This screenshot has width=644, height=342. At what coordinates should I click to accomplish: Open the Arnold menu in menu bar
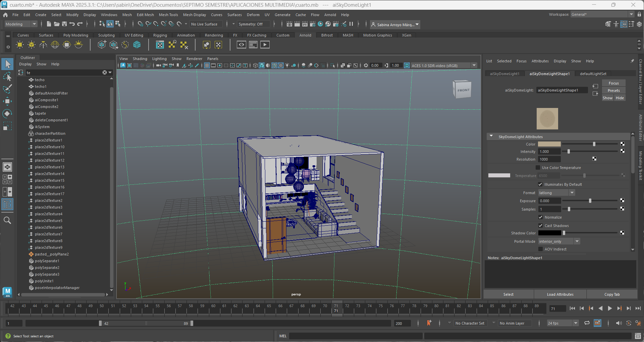pyautogui.click(x=330, y=15)
